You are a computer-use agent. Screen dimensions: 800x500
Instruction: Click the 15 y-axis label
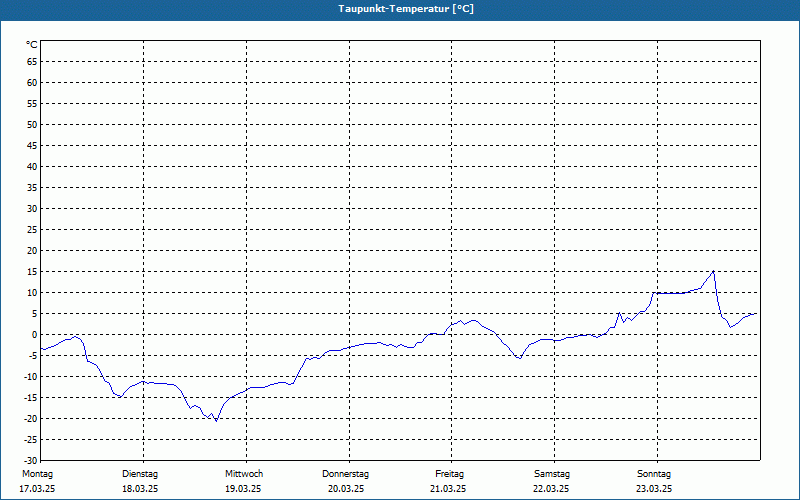click(x=32, y=272)
